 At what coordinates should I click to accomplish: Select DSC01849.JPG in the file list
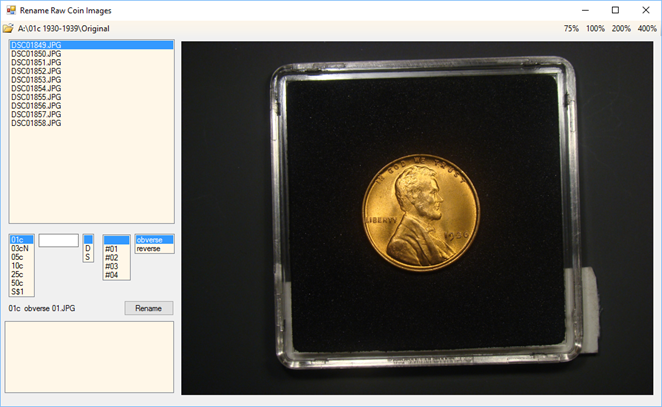[36, 46]
